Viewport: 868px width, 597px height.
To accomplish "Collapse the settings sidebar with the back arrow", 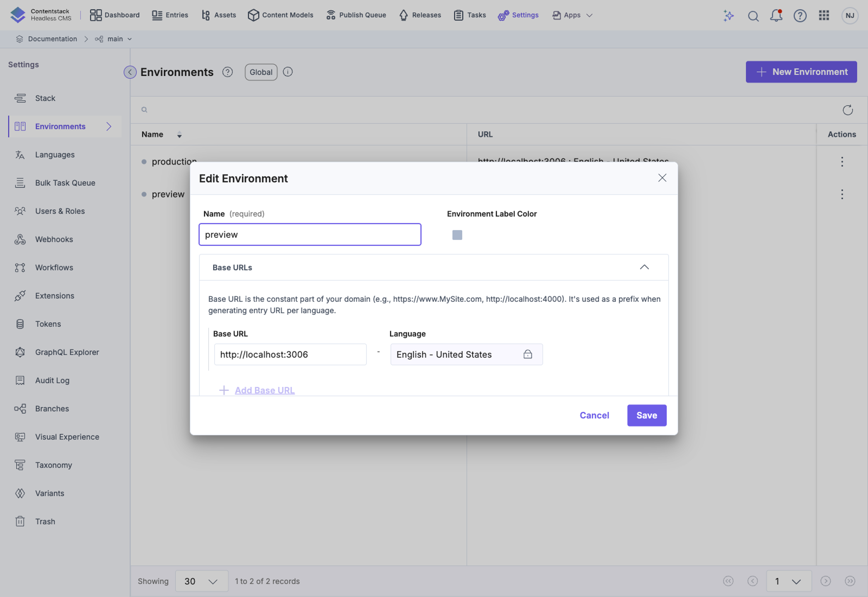I will [130, 72].
